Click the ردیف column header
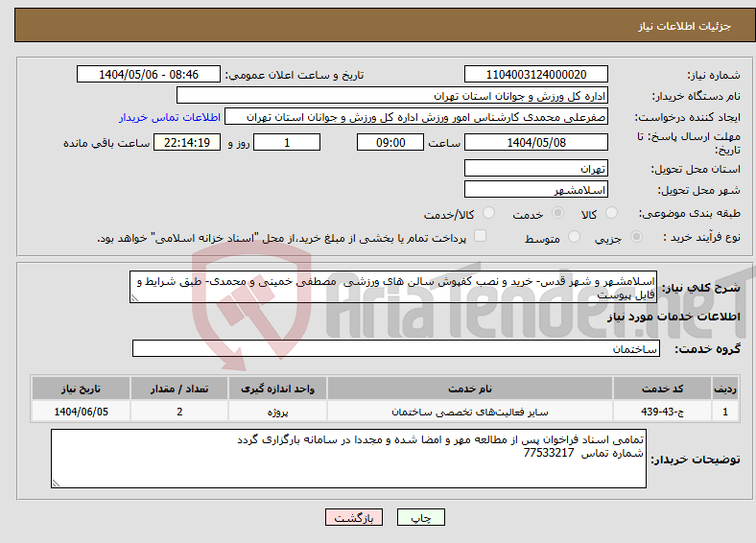This screenshot has height=543, width=756. point(724,389)
